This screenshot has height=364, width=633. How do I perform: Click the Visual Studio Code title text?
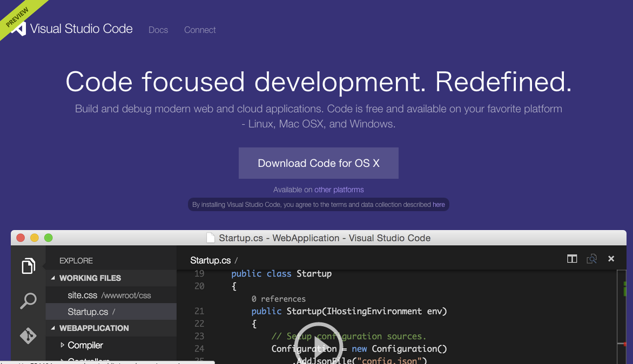pos(81,29)
